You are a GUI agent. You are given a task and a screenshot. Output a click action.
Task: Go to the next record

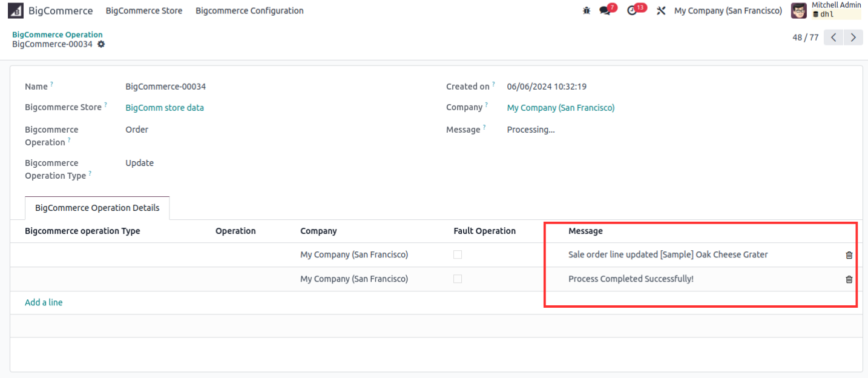(x=853, y=38)
